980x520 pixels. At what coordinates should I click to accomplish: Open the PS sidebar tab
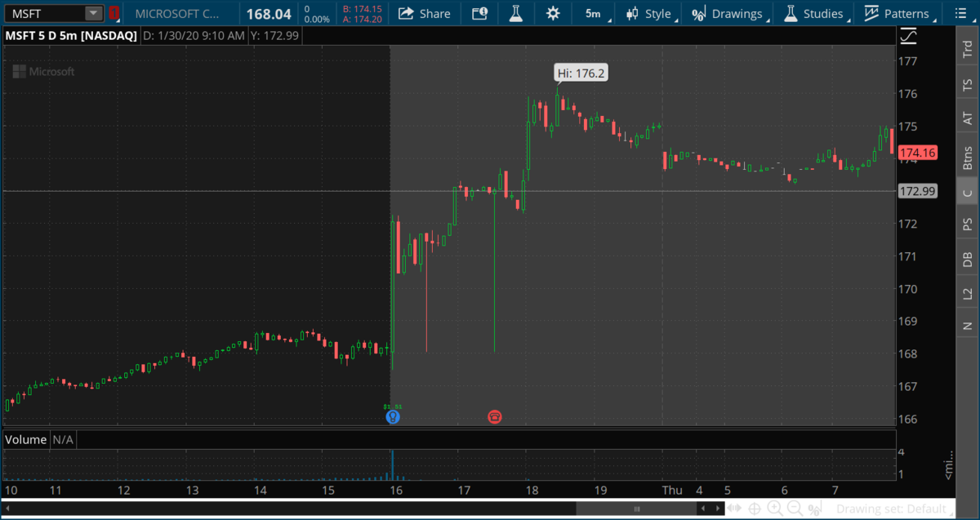click(x=967, y=224)
